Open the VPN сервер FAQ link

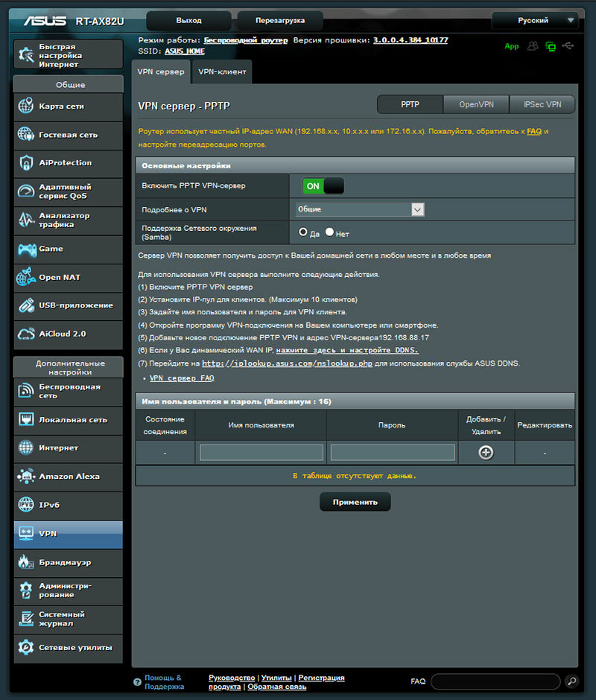tap(182, 378)
